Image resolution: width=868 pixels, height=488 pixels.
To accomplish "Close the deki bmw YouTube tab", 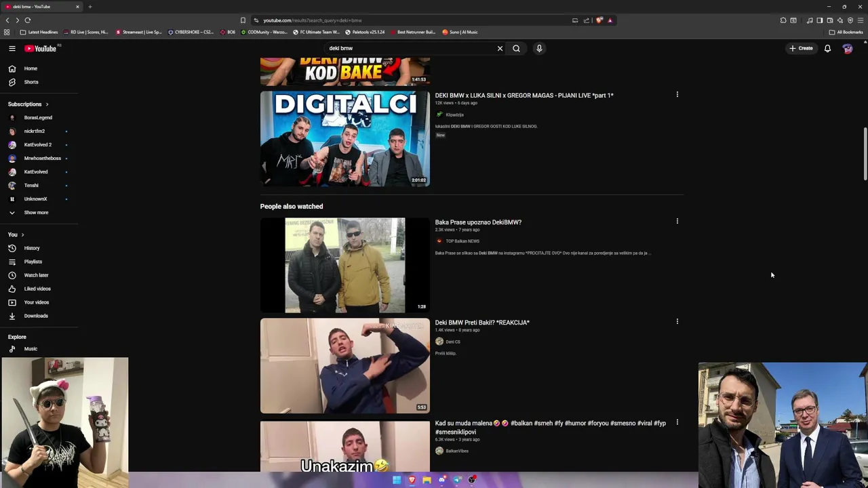I will [x=77, y=7].
